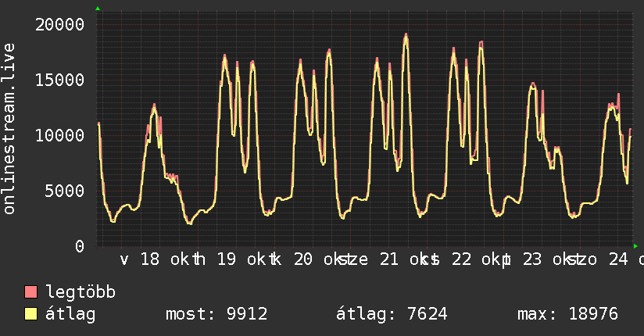Click the átlag: 7624 statistic

tap(392, 314)
